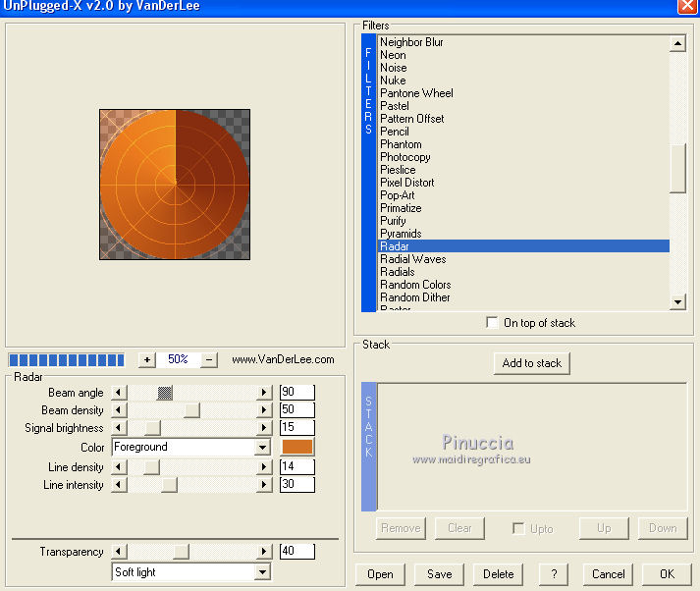Image resolution: width=700 pixels, height=591 pixels.
Task: Click the zoom out minus button
Action: pyautogui.click(x=209, y=359)
